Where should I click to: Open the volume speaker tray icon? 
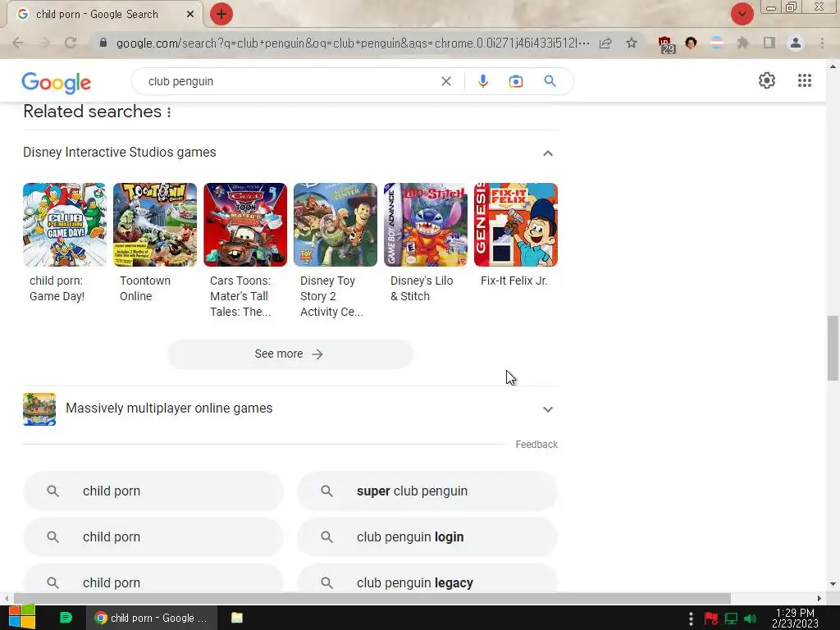click(751, 619)
